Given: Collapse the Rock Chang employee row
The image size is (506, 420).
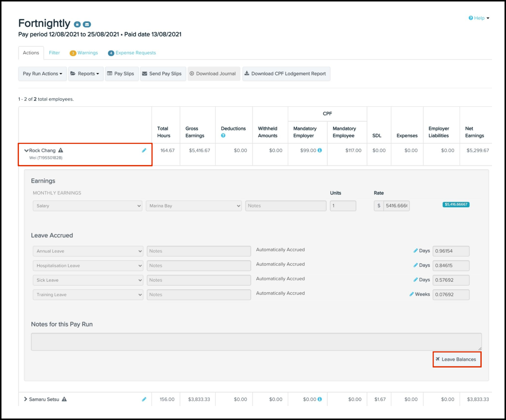Looking at the screenshot, I should click(26, 150).
